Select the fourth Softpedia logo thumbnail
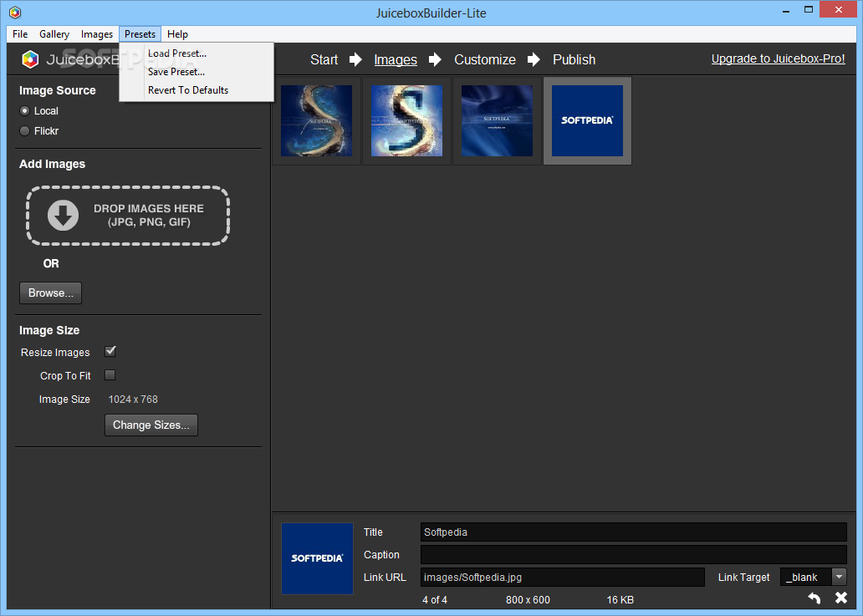 (x=587, y=120)
